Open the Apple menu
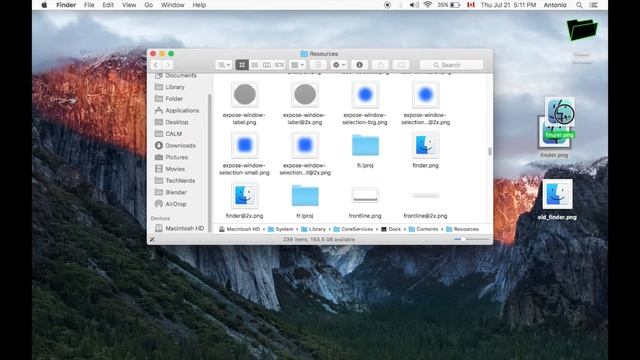 pyautogui.click(x=44, y=5)
